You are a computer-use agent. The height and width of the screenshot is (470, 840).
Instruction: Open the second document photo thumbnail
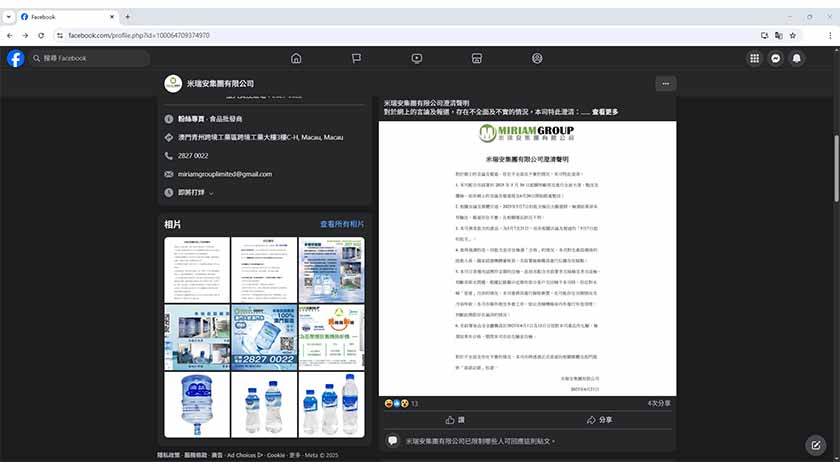(264, 270)
